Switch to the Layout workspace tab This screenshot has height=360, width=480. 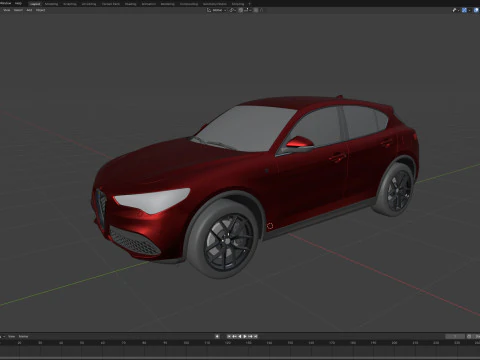35,4
